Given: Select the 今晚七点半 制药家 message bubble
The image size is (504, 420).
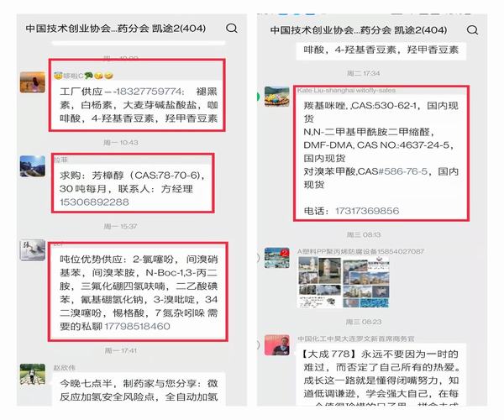Looking at the screenshot, I should [139, 389].
